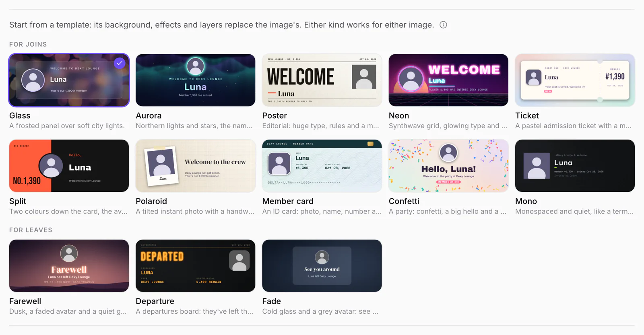Choose the Aurora template thumbnail

pos(196,80)
